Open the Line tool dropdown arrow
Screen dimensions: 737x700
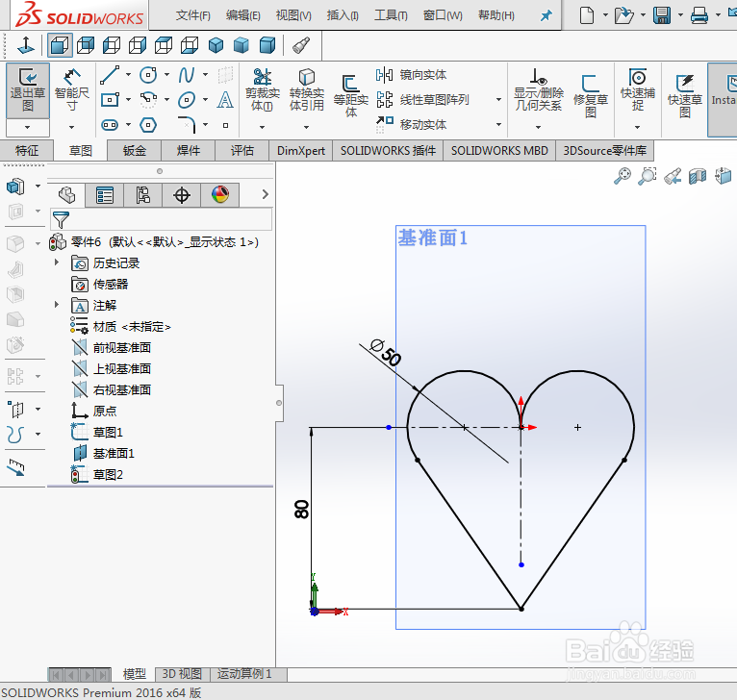click(128, 74)
